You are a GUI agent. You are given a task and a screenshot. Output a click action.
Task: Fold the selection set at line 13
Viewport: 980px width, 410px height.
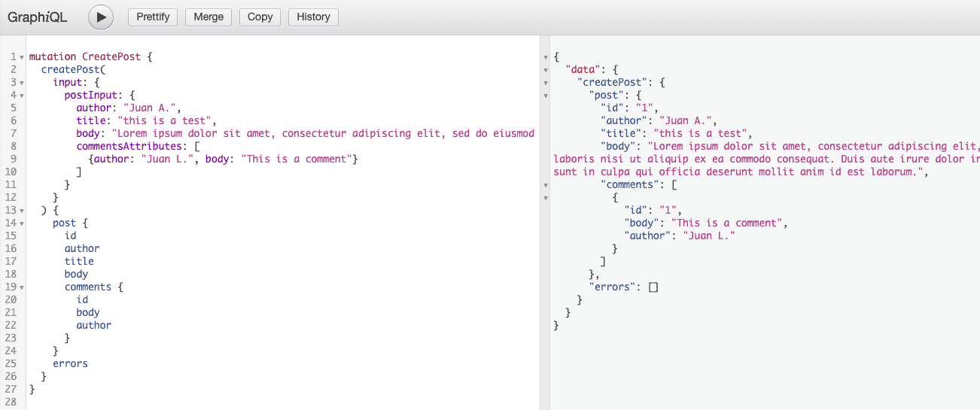pos(22,211)
